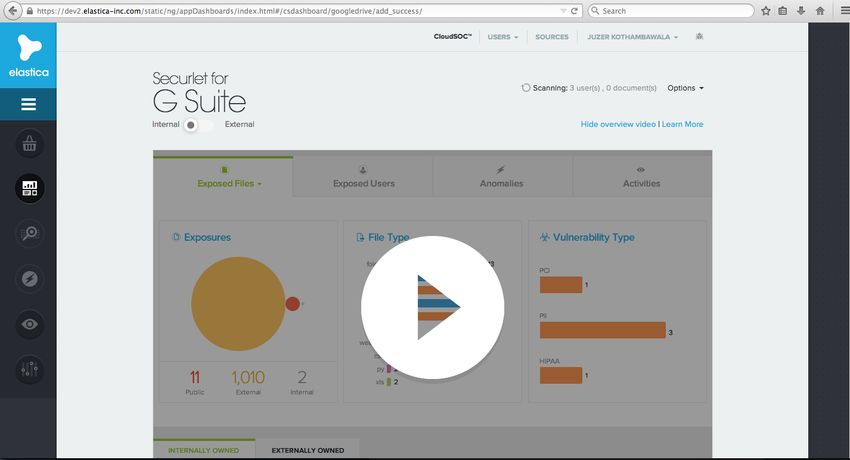Image resolution: width=850 pixels, height=460 pixels.
Task: Click the Elastica logo
Action: click(28, 55)
